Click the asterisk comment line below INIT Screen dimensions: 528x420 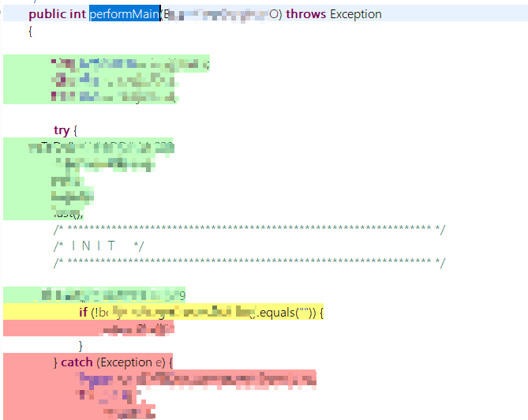249,261
